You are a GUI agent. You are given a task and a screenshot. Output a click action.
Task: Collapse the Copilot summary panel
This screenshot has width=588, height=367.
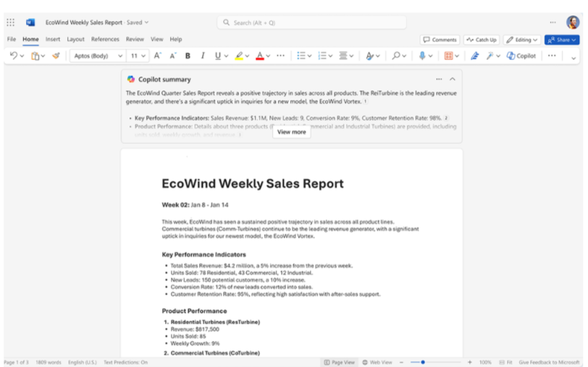pos(453,80)
